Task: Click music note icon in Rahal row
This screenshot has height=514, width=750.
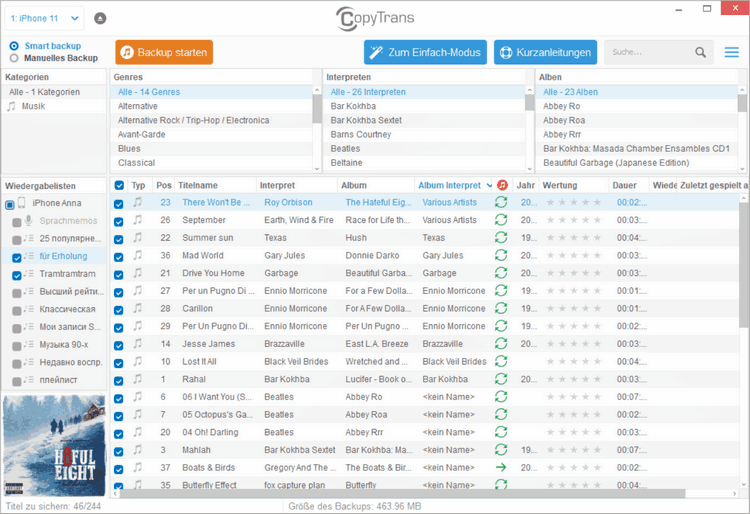Action: click(138, 379)
